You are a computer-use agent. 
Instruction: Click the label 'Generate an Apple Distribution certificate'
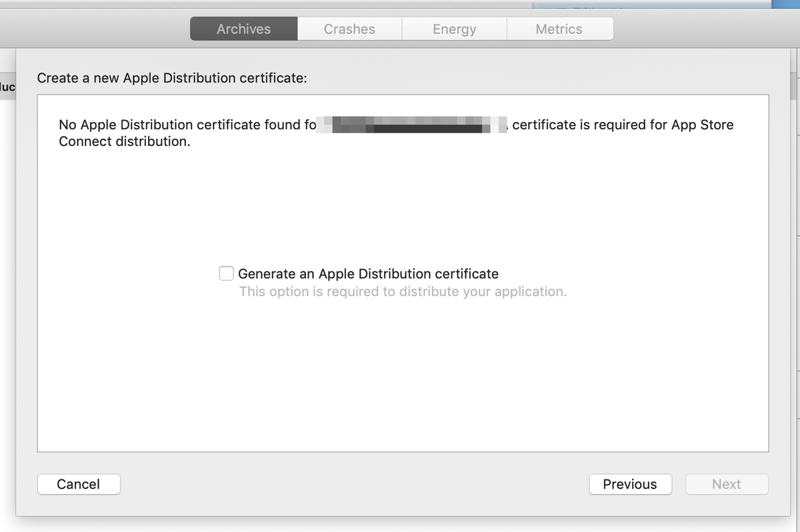(368, 273)
